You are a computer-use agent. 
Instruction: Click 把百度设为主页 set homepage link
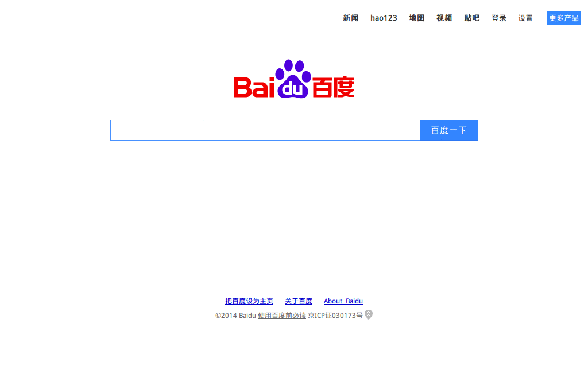[x=249, y=301]
